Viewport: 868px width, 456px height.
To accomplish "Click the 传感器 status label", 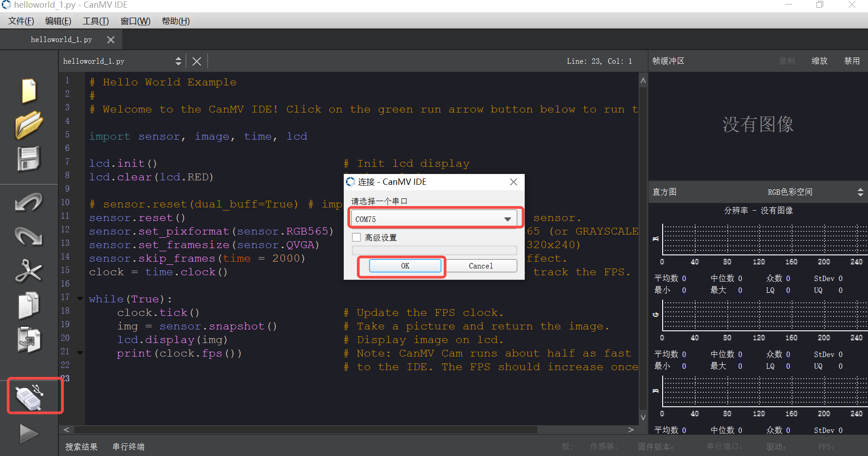I will pyautogui.click(x=603, y=447).
